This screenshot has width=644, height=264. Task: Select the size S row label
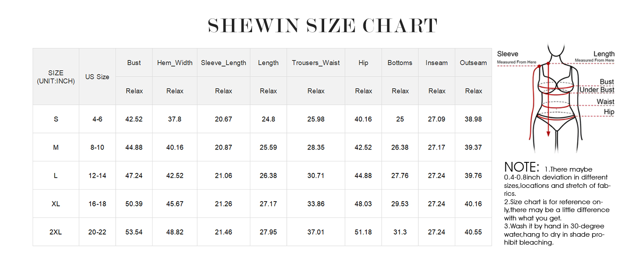(x=56, y=119)
